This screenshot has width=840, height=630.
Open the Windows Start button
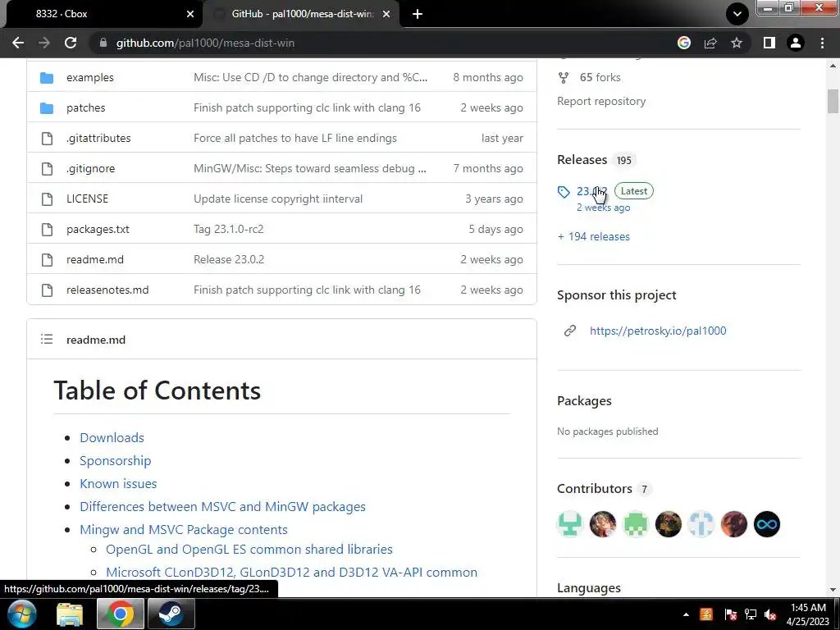21,614
